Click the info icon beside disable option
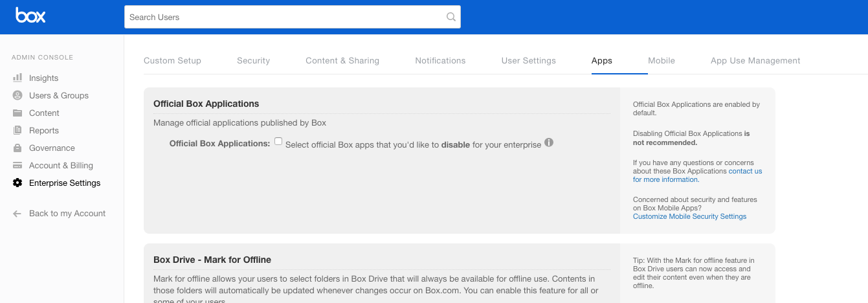 click(549, 142)
